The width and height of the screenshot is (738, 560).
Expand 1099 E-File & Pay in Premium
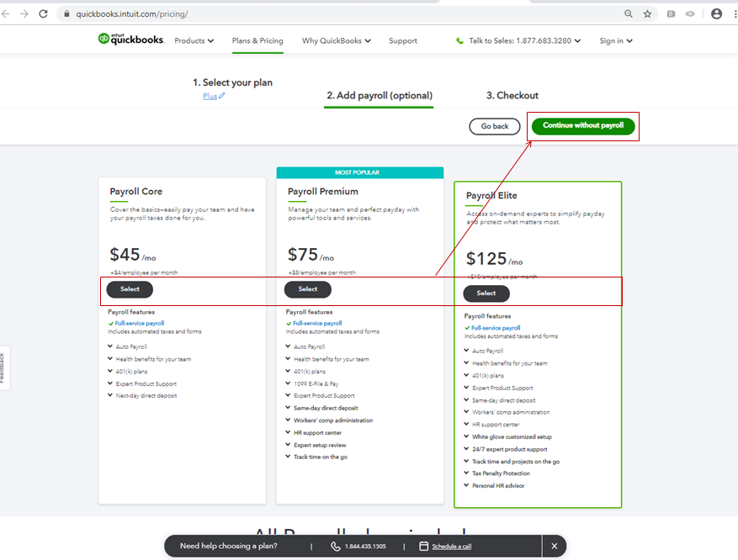click(312, 383)
